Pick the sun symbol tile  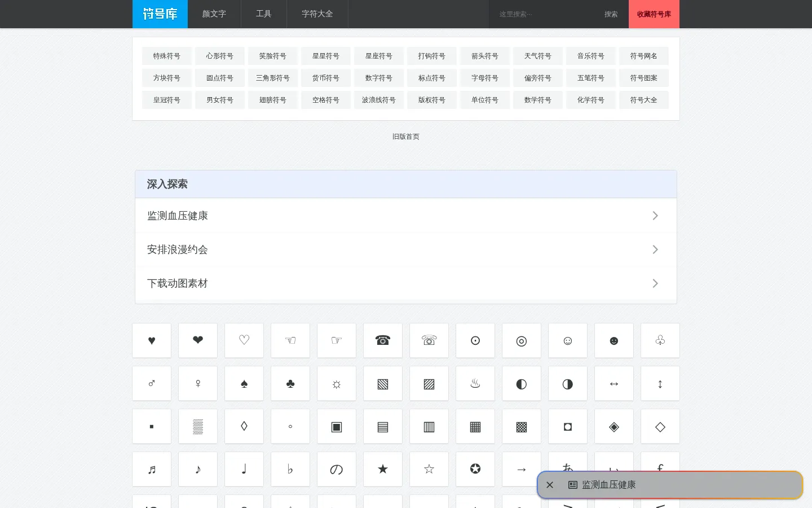[x=337, y=383]
